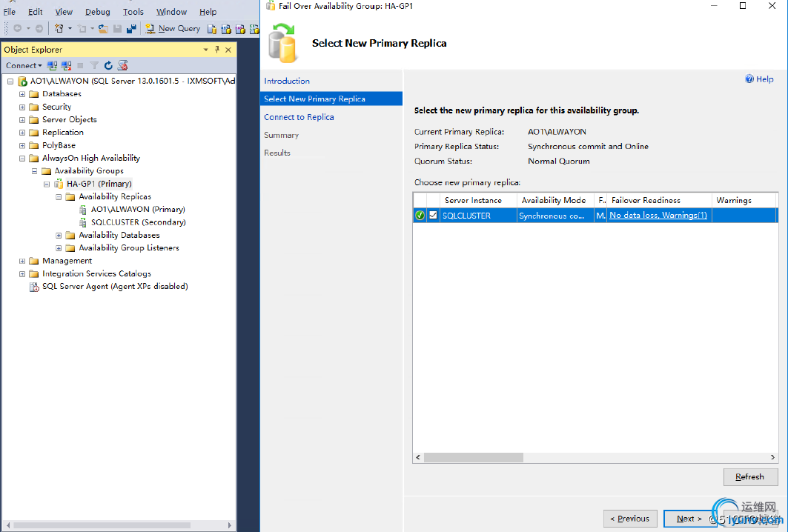Image resolution: width=788 pixels, height=532 pixels.
Task: Click the Help link in the wizard
Action: click(x=759, y=79)
